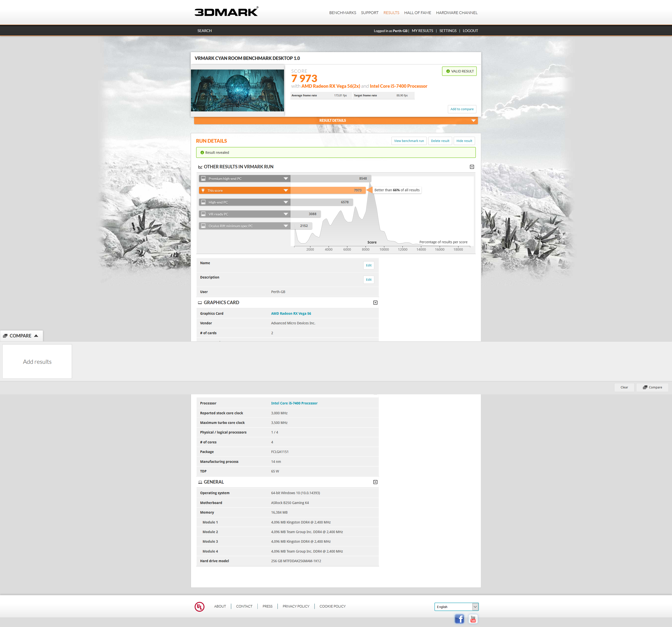Open the About footer link
Viewport: 672px width, 627px height.
click(220, 606)
